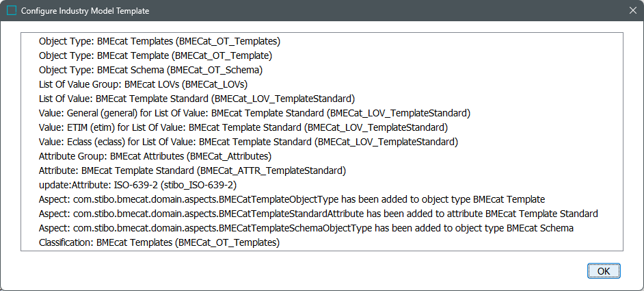Select the BMECatTemplateObjectType aspect line
Image resolution: width=644 pixels, height=291 pixels.
[292, 199]
